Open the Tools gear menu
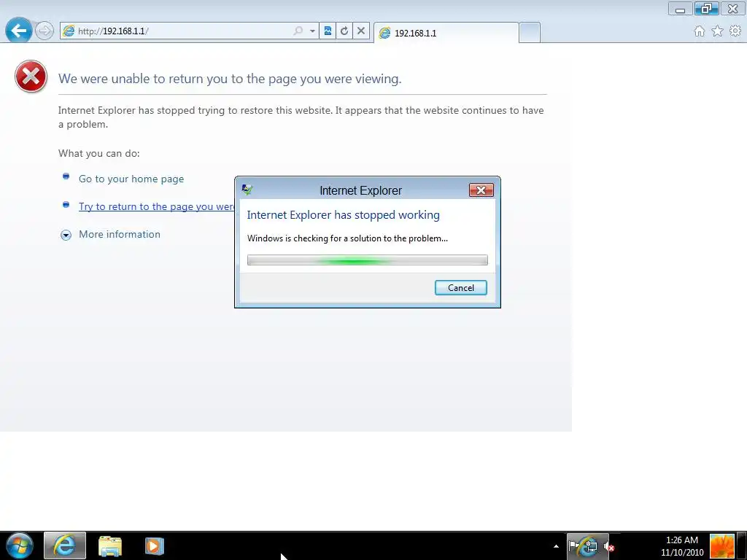The image size is (747, 560). click(x=735, y=31)
